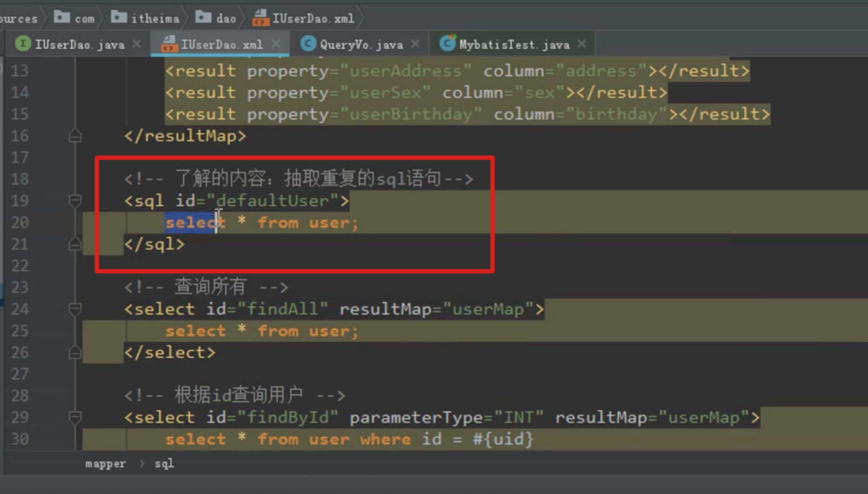Click line number 20 in the gutter
This screenshot has height=494, width=868.
click(x=20, y=222)
